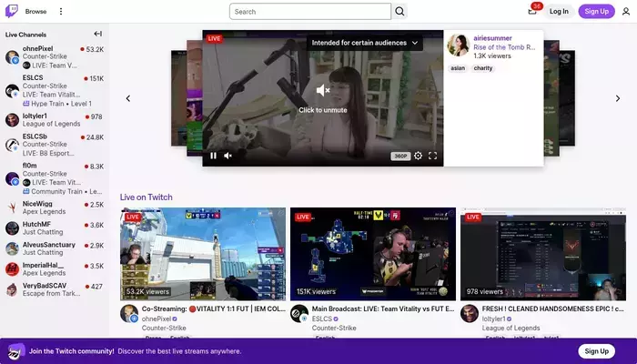Click to unmute the featured stream
The width and height of the screenshot is (637, 364).
pyautogui.click(x=323, y=98)
